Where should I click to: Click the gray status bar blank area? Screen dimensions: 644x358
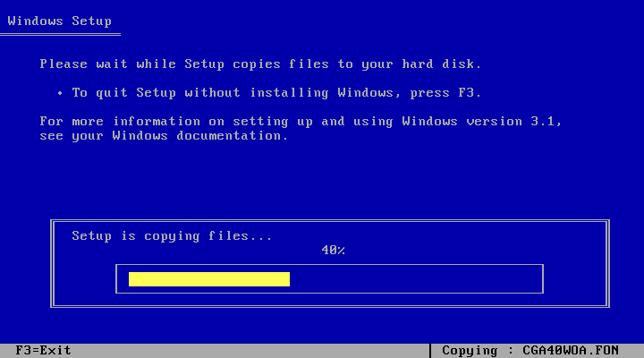[250, 351]
